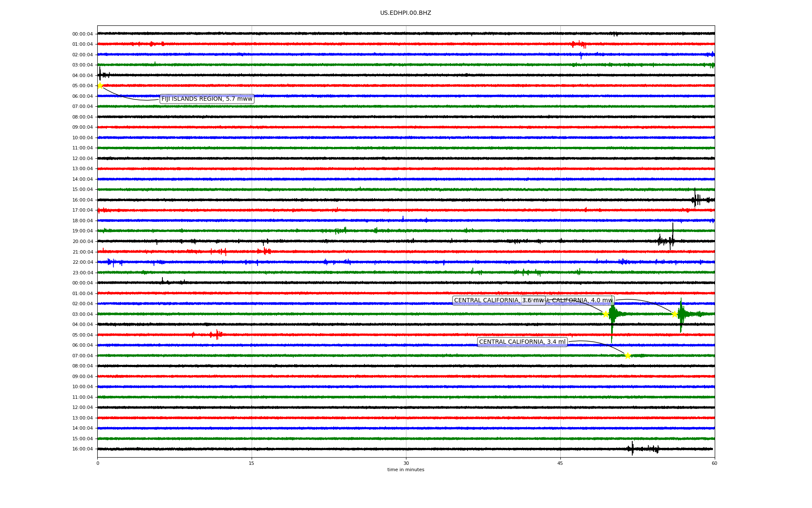This screenshot has width=812, height=508.
Task: Click the 'time in minutes' axis label
Action: coord(405,470)
